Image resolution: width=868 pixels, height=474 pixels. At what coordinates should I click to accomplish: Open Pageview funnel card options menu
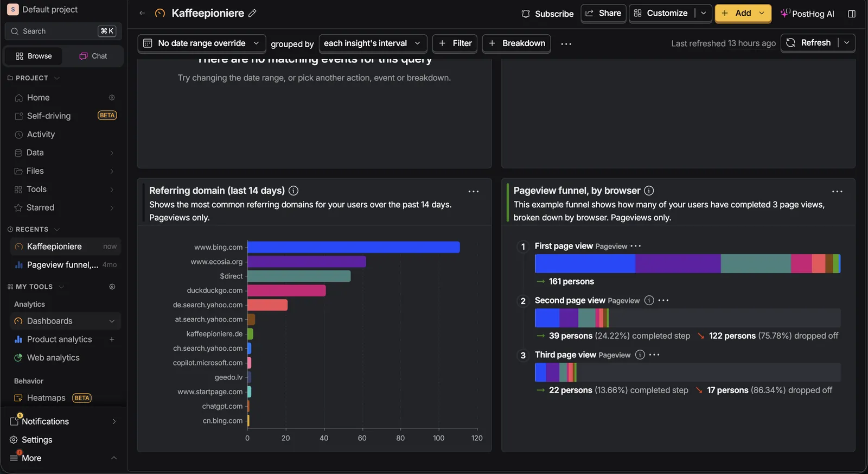pos(837,192)
